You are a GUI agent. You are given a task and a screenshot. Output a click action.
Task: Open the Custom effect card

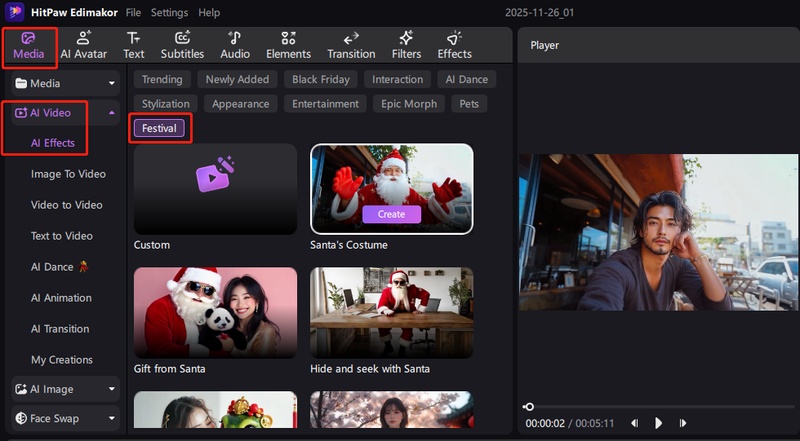[x=215, y=189]
